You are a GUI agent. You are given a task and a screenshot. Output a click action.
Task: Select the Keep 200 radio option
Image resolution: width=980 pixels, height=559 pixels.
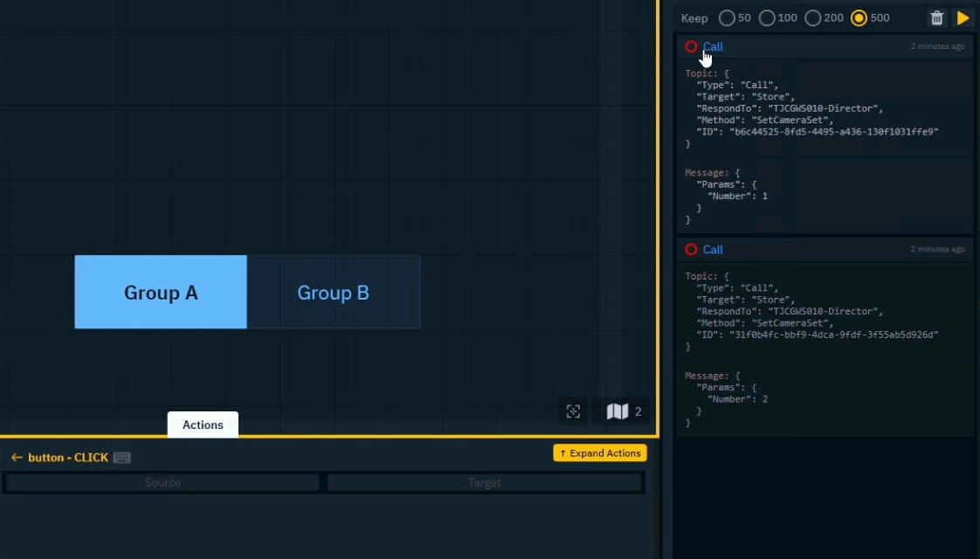812,18
